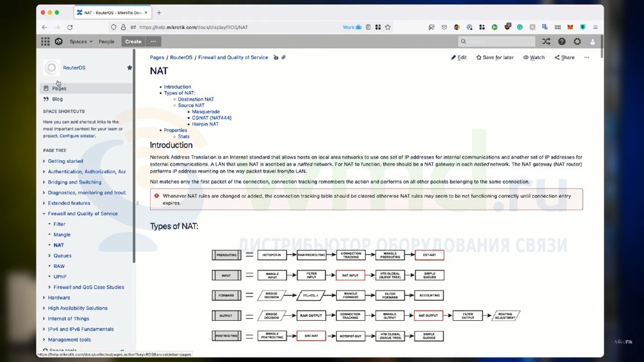Open the People menu item
Viewport: 644px width, 362px height.
point(106,41)
